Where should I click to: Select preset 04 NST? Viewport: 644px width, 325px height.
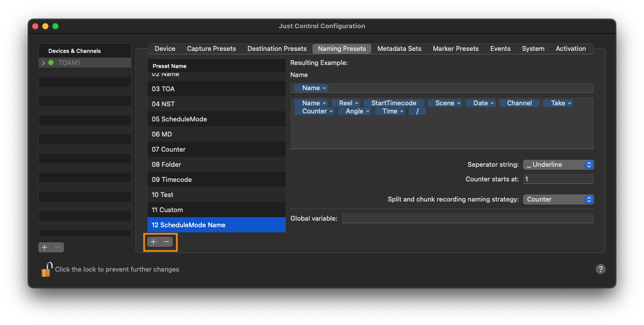pos(217,104)
